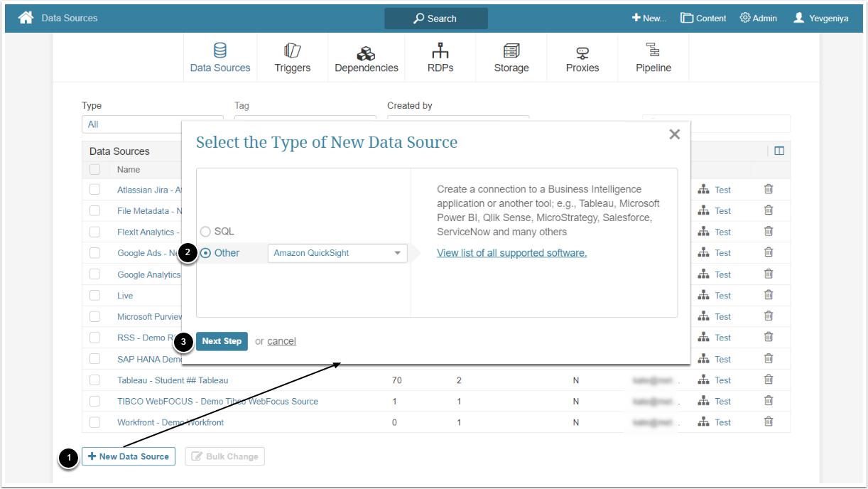Viewport: 868px width, 489px height.
Task: Check the TIBCO WebFOCUS row checkbox
Action: [x=94, y=402]
